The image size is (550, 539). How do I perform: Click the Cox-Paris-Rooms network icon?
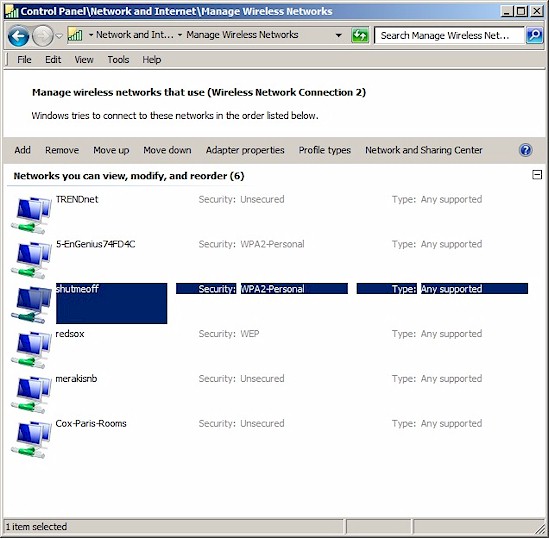click(31, 439)
